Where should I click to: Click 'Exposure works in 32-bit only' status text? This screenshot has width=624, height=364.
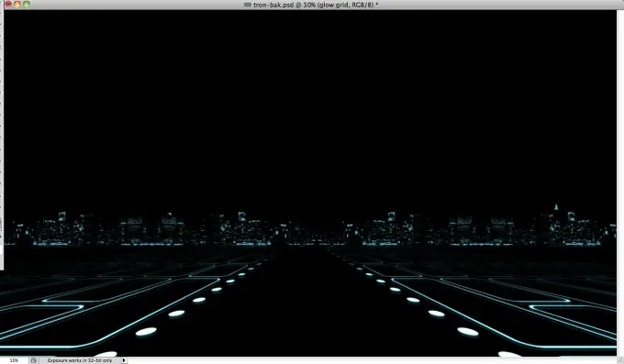80,360
